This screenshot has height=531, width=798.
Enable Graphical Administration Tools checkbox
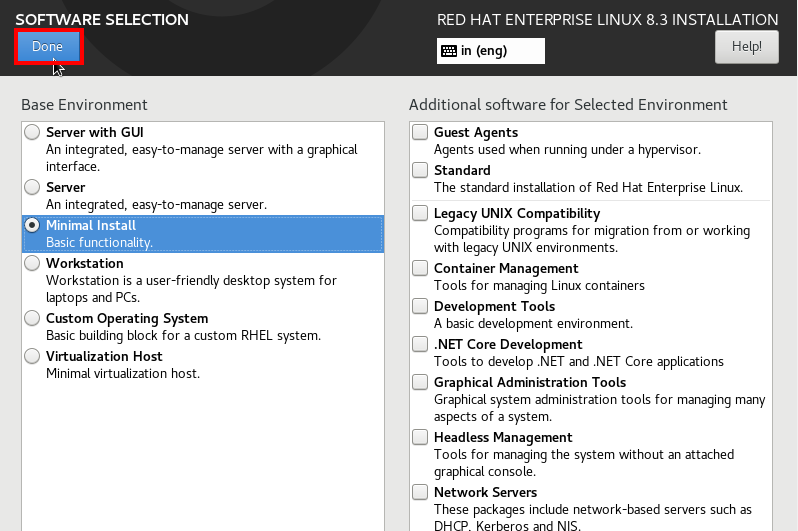(420, 382)
